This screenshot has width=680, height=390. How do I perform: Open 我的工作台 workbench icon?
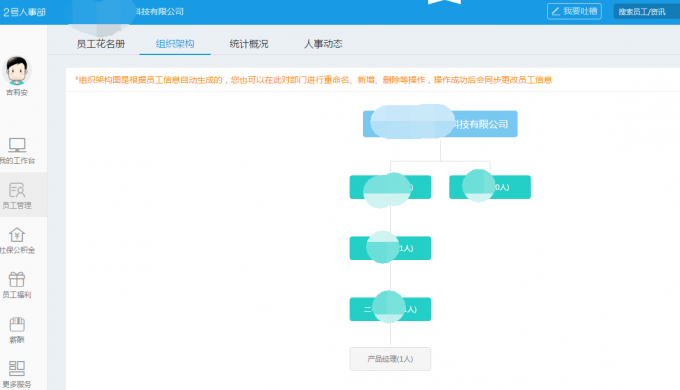pos(17,145)
